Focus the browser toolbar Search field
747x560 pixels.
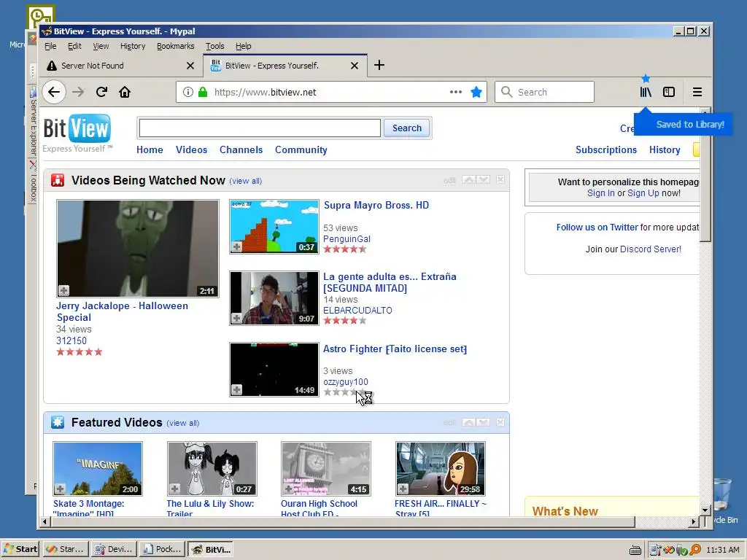pos(544,92)
